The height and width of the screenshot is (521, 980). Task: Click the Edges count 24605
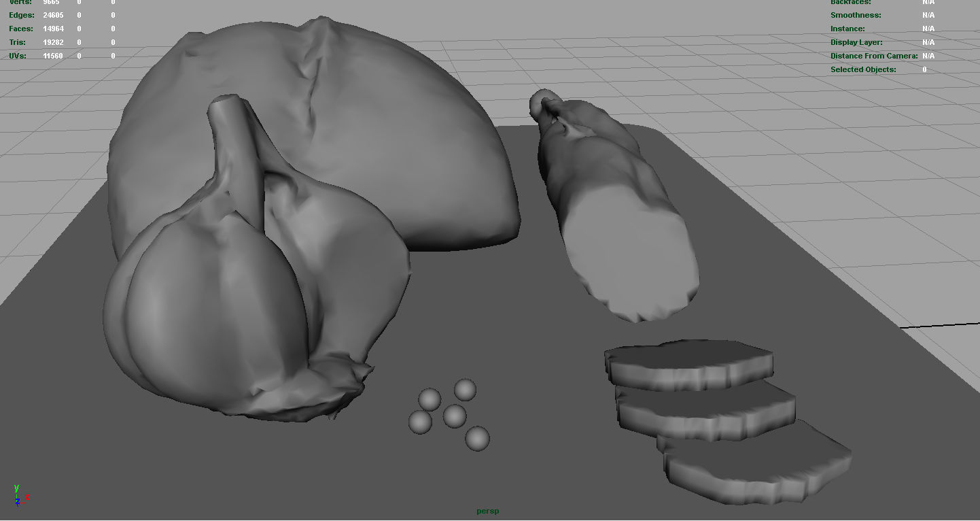click(x=54, y=15)
